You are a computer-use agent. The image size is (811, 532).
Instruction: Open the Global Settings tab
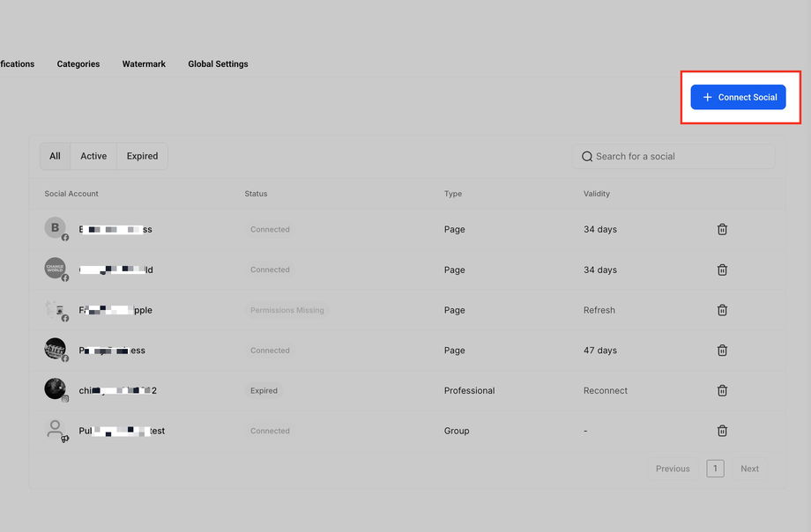click(218, 63)
